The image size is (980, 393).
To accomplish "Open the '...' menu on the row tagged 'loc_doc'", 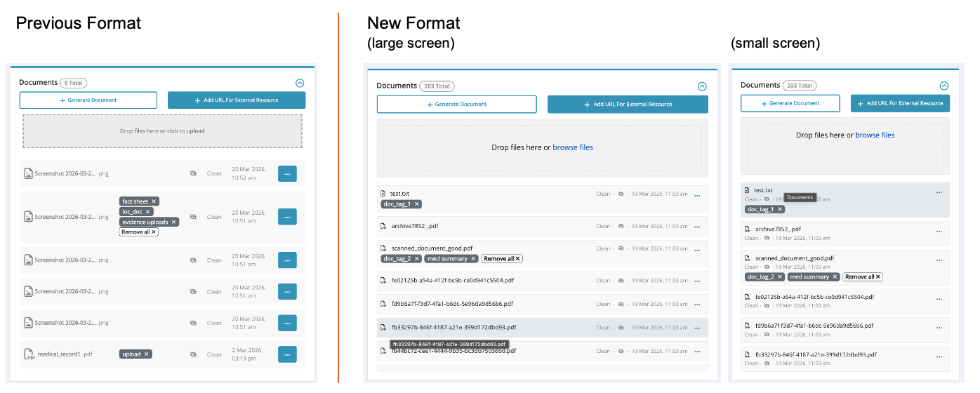I will coord(287,217).
